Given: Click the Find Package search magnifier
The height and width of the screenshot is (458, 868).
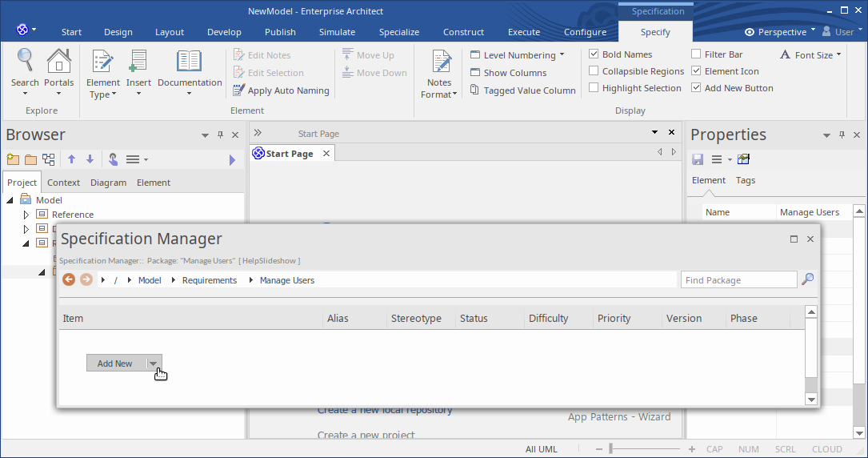Looking at the screenshot, I should (808, 279).
